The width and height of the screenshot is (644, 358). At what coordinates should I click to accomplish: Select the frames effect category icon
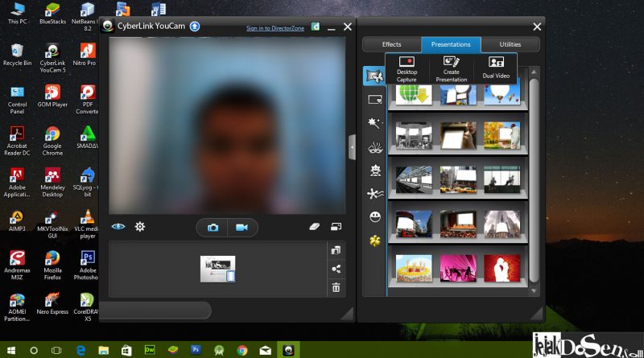coord(375,99)
